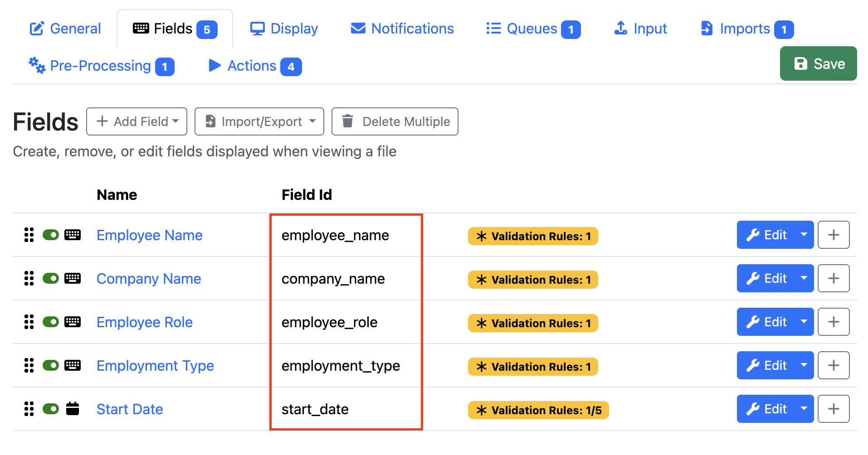The width and height of the screenshot is (868, 455).
Task: Toggle the Employment Type field switch
Action: [51, 365]
